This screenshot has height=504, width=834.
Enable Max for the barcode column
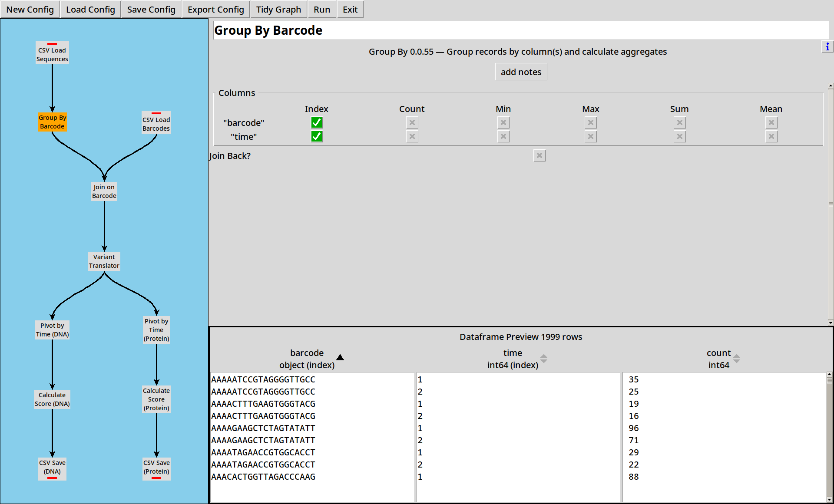point(591,123)
